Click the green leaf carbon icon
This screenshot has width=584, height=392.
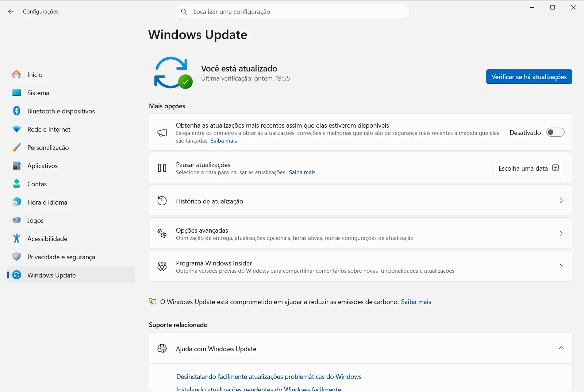click(x=153, y=302)
